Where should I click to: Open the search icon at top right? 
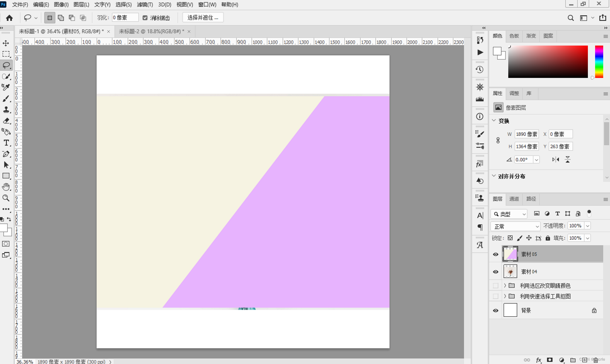(570, 18)
